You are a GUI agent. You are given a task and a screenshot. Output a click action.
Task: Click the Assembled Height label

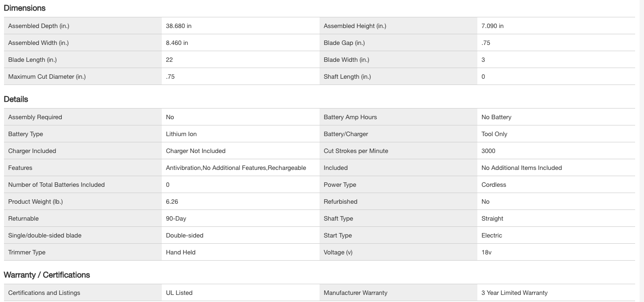(355, 26)
